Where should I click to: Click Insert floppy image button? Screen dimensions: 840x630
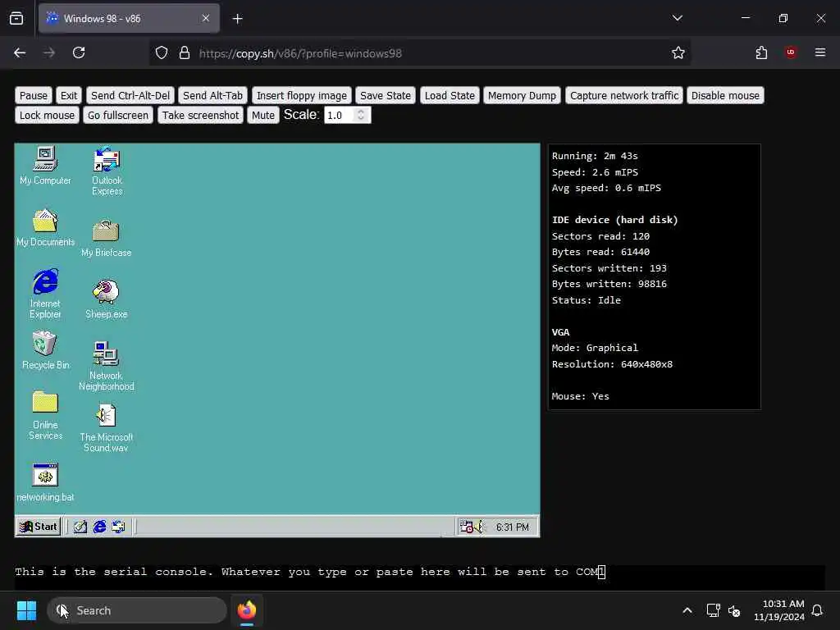[x=302, y=95]
